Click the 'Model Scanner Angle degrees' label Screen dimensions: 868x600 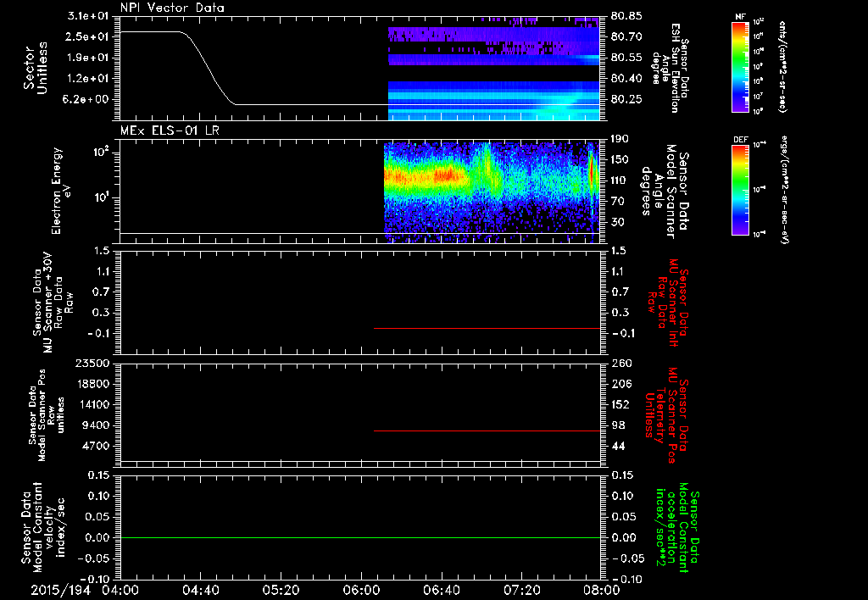click(x=665, y=192)
